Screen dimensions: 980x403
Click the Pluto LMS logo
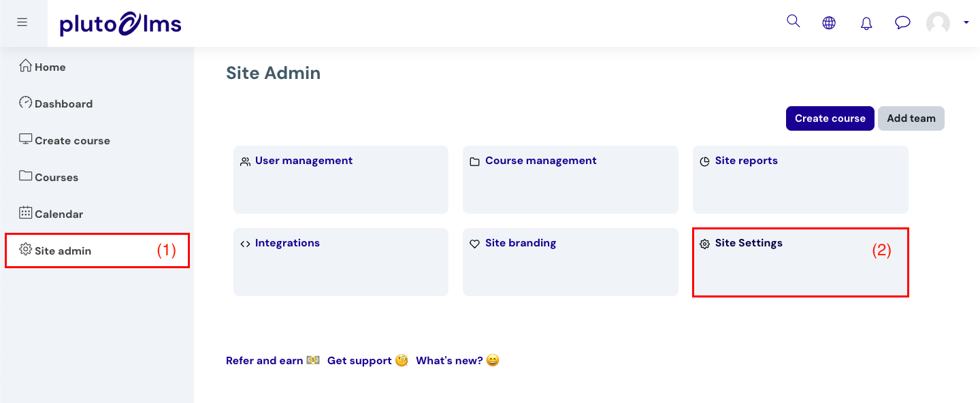tap(120, 25)
